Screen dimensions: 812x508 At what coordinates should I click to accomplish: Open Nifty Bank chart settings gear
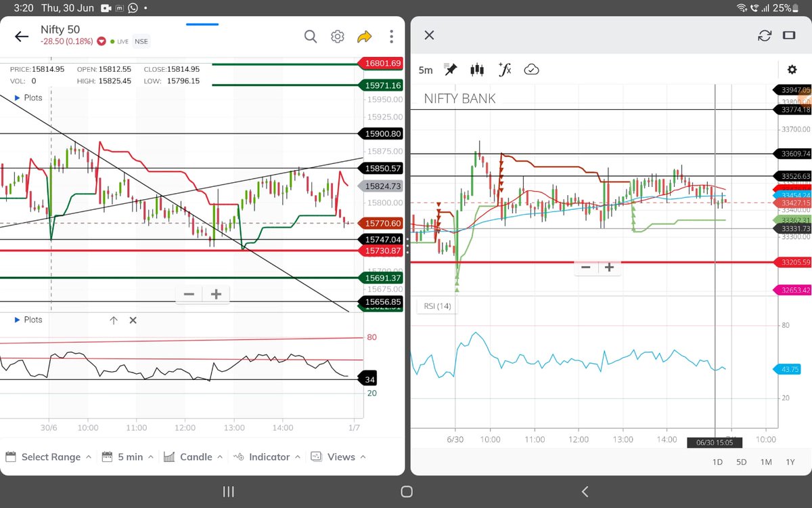pyautogui.click(x=792, y=70)
